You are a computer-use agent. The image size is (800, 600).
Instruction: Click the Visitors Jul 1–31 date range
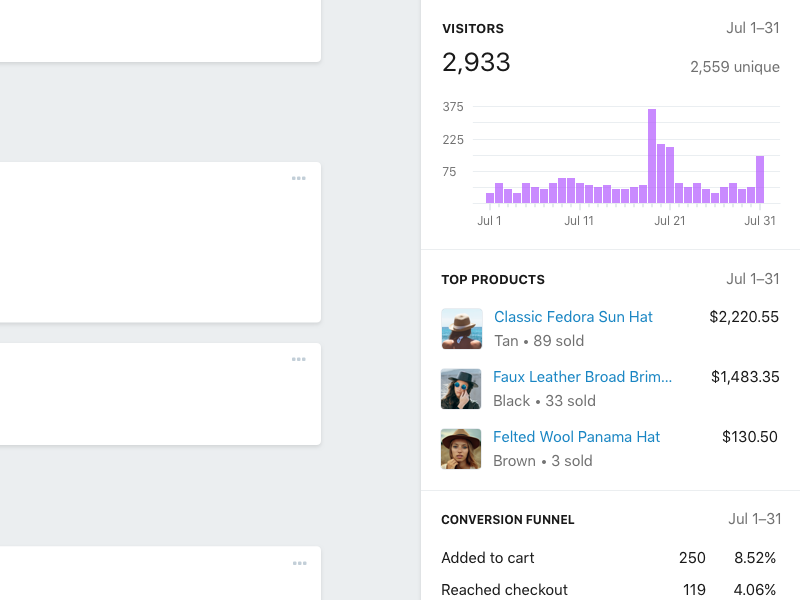pos(752,28)
